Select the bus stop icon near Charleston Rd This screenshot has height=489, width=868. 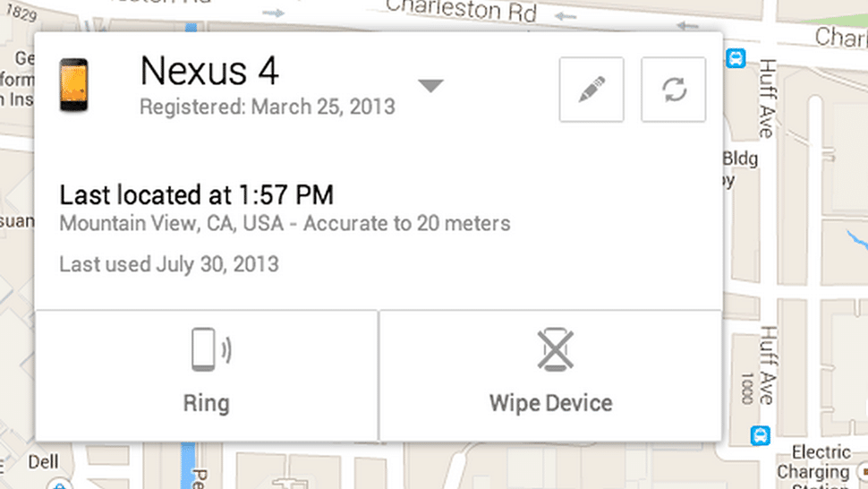[736, 59]
